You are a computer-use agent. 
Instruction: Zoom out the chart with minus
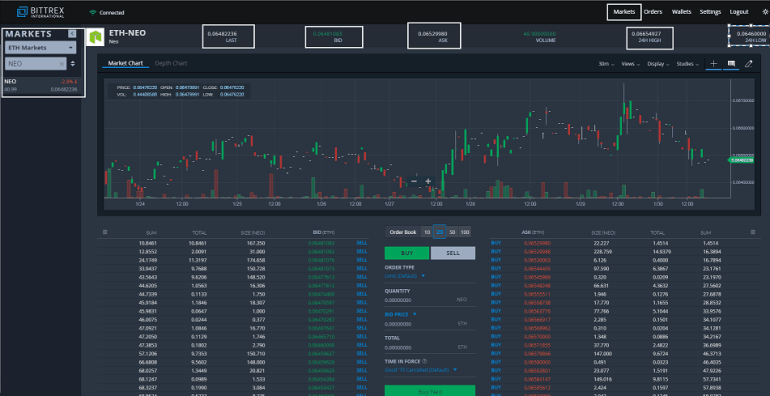pyautogui.click(x=414, y=181)
